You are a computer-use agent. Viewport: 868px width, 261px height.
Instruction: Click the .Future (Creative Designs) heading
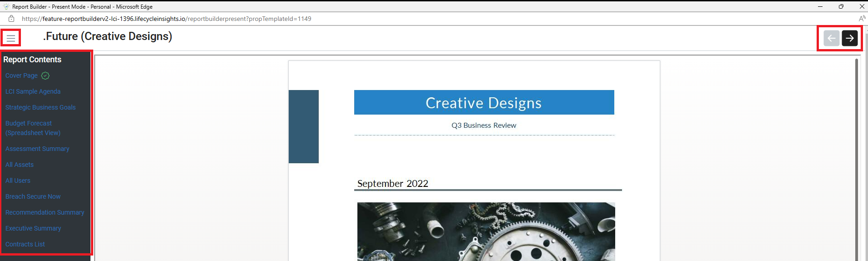point(107,36)
